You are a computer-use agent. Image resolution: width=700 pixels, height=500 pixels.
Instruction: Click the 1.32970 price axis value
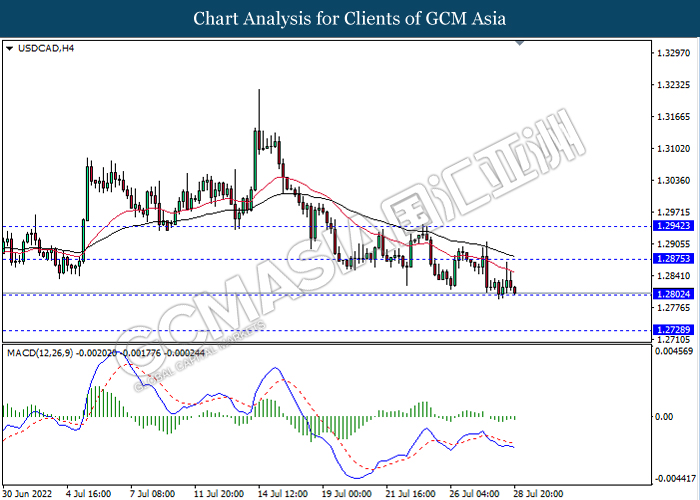click(674, 53)
